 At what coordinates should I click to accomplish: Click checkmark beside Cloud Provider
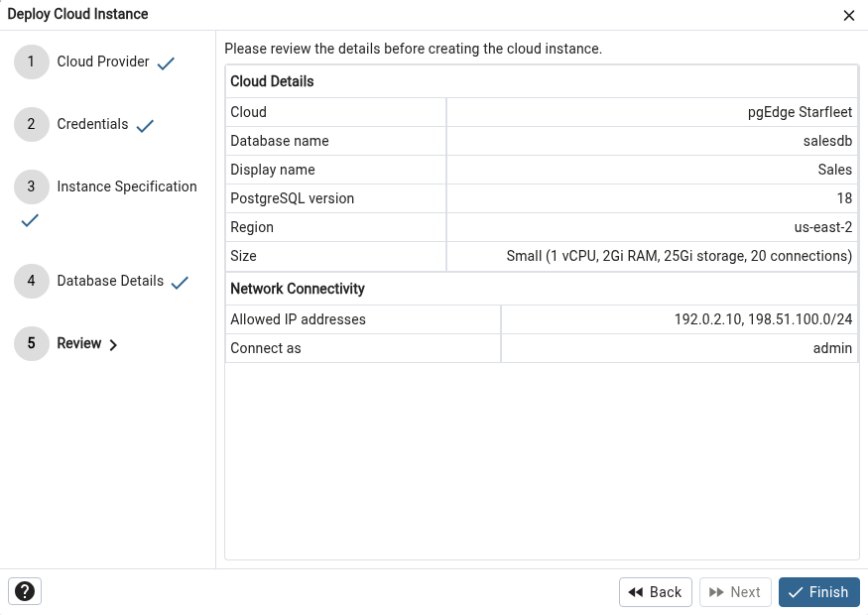(166, 63)
